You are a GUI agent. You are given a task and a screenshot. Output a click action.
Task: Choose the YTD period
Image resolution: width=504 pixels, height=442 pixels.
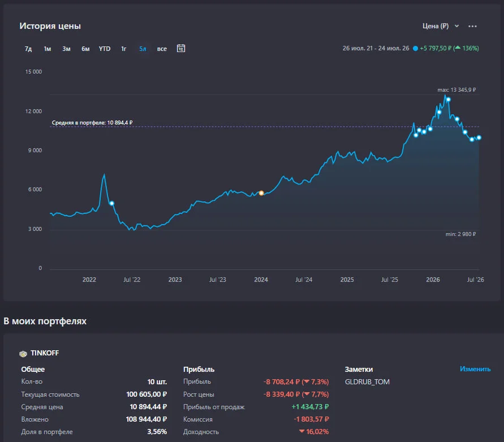105,49
